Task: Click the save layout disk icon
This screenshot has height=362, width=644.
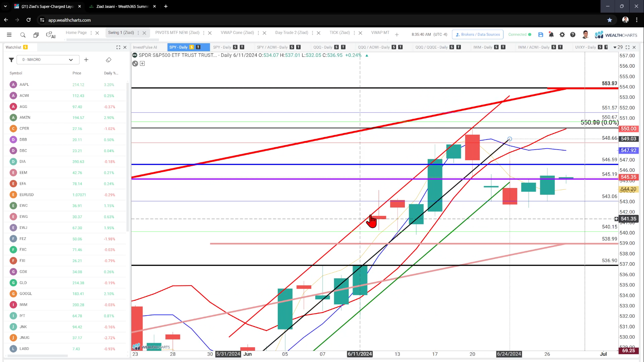Action: tap(541, 35)
